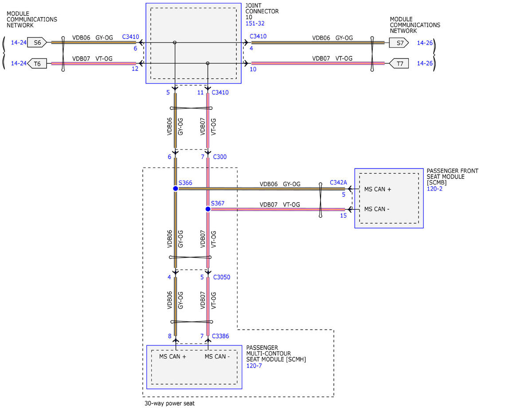Click 'MODULE COMMUNICATIONS NETWORK' heading above S6
This screenshot has height=411, width=532.
click(32, 20)
